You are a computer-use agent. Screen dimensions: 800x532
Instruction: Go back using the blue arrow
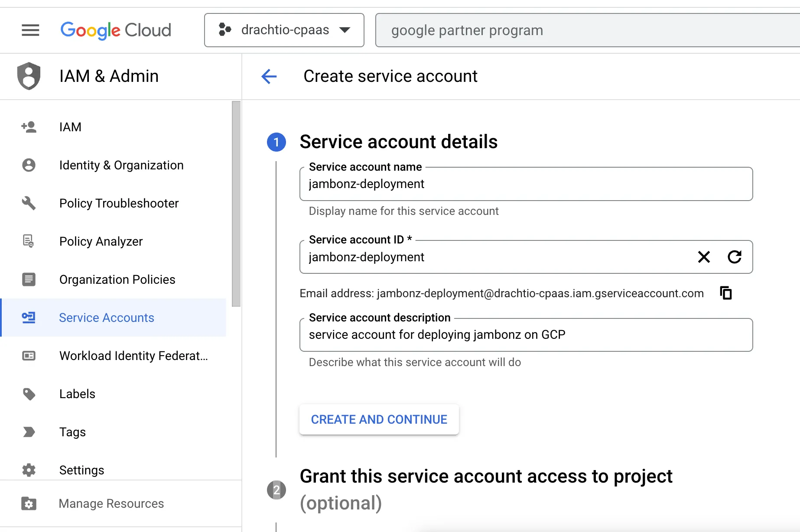tap(269, 76)
